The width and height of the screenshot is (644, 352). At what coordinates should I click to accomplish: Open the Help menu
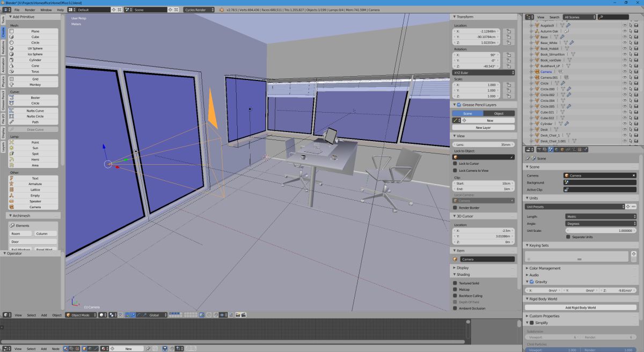(x=60, y=10)
